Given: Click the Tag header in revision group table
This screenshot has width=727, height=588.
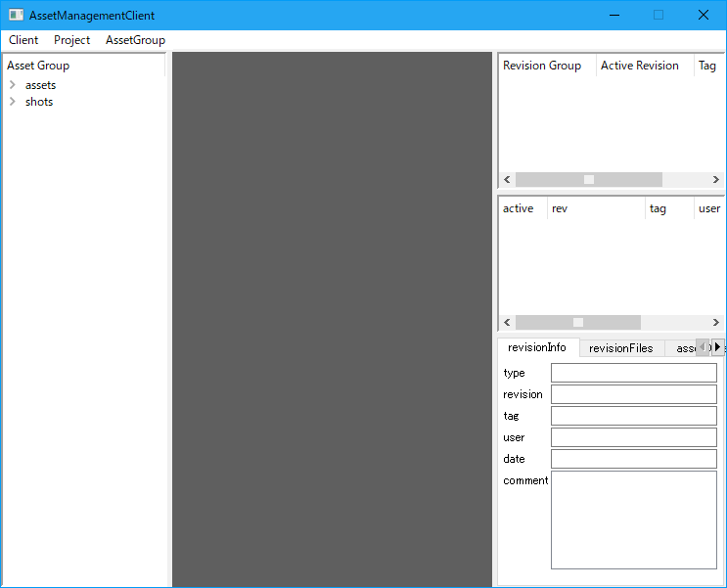Looking at the screenshot, I should tap(709, 66).
